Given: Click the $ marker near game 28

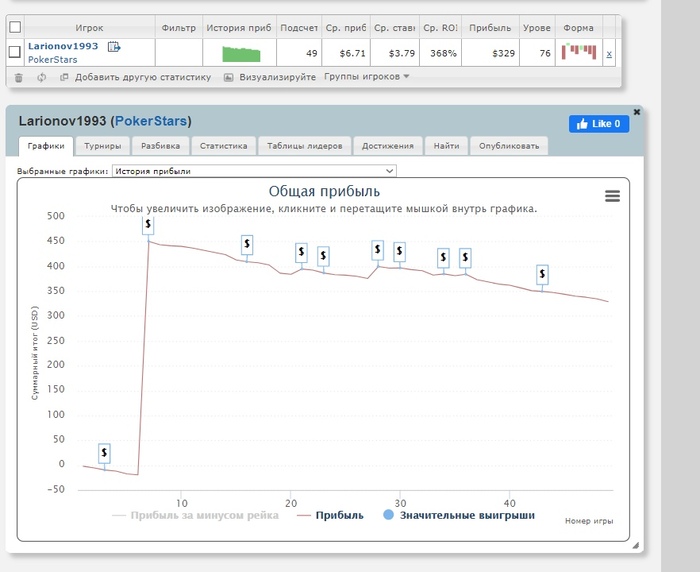Looking at the screenshot, I should tap(378, 250).
